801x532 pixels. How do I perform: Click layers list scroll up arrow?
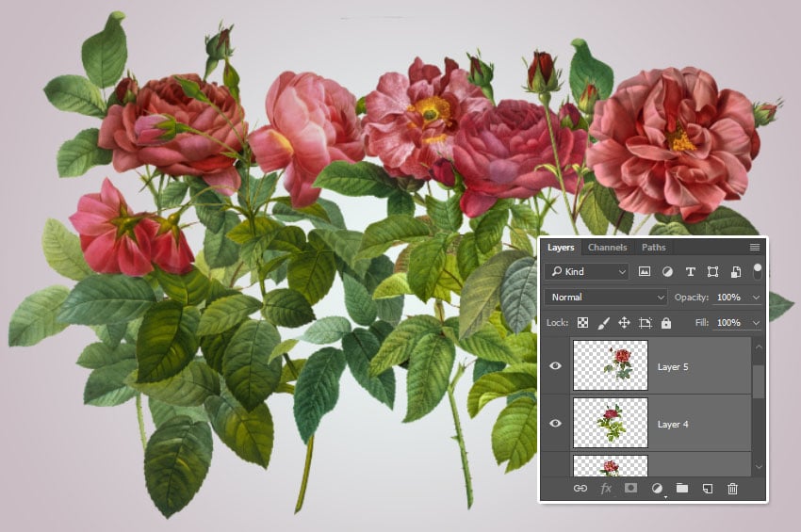point(759,347)
